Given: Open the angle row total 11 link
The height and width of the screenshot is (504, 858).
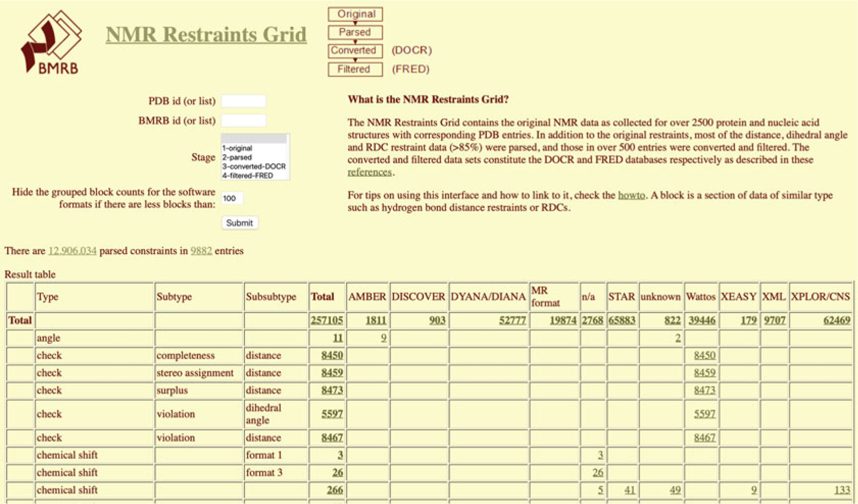Looking at the screenshot, I should tap(338, 338).
